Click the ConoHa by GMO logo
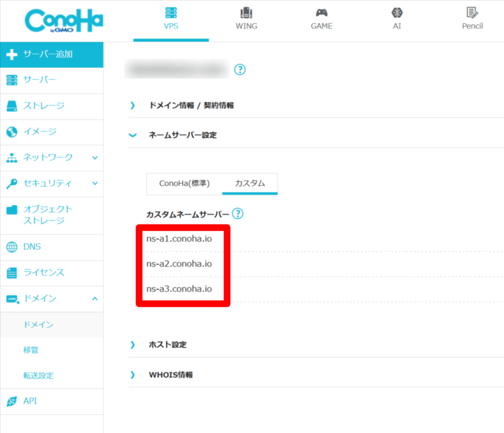504x433 pixels. [63, 21]
